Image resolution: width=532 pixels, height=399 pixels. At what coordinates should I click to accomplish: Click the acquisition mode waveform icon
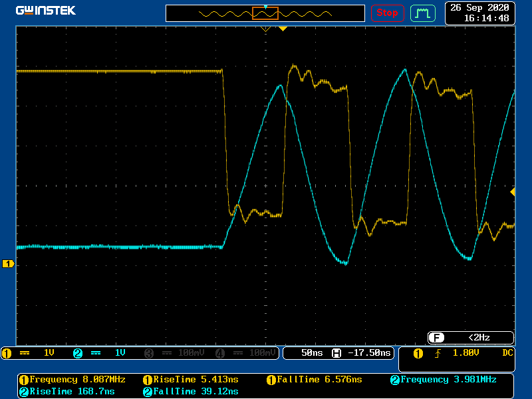422,13
